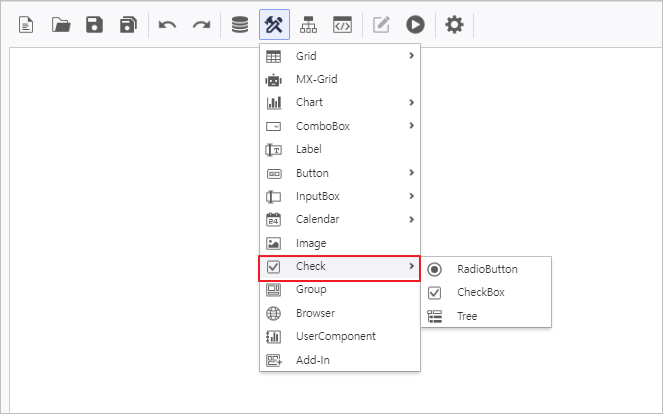
Task: Expand the Button submenu arrow
Action: (411, 173)
